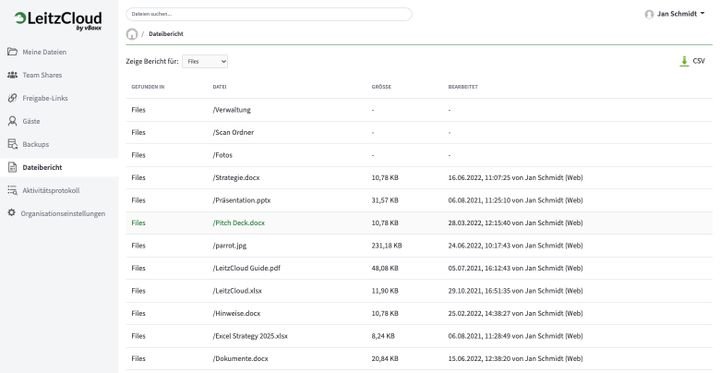The width and height of the screenshot is (720, 373).
Task: Open the Jan Schmidt user menu arrow
Action: point(703,14)
